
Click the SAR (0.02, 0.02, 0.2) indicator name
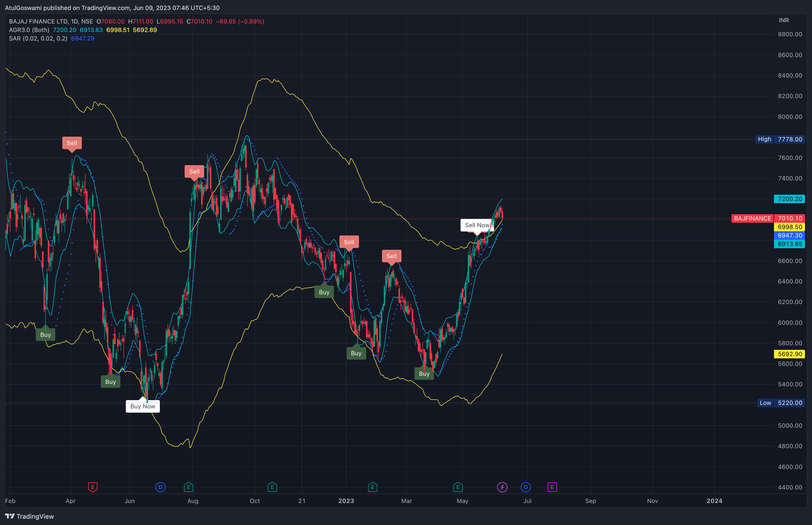[38, 39]
